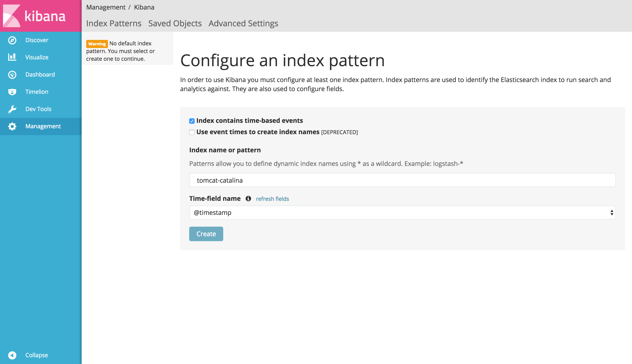Click the Discover navigation icon
Viewport: 632px width, 364px height.
coord(12,40)
